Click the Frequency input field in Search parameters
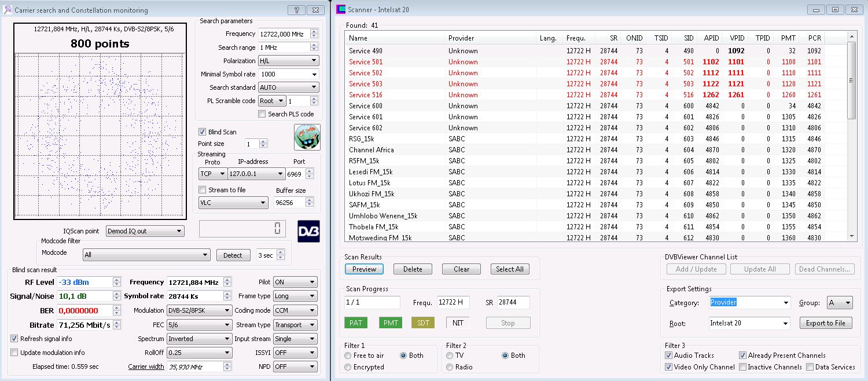This screenshot has width=868, height=381. click(x=284, y=34)
